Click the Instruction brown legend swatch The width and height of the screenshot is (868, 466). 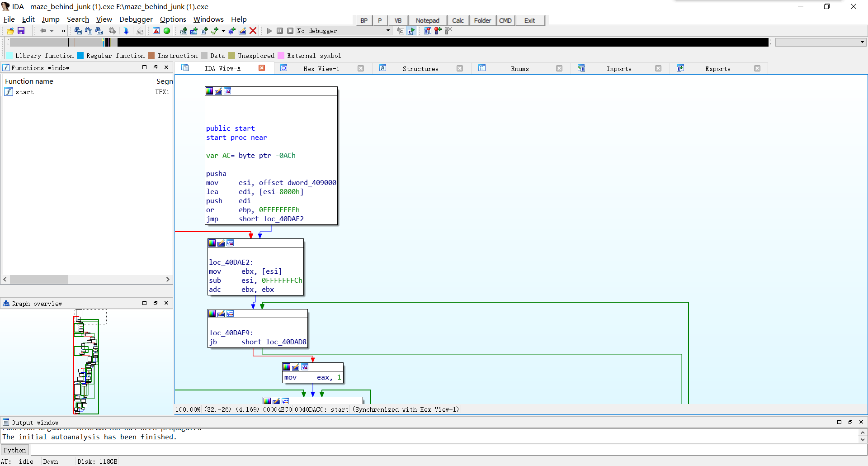151,56
